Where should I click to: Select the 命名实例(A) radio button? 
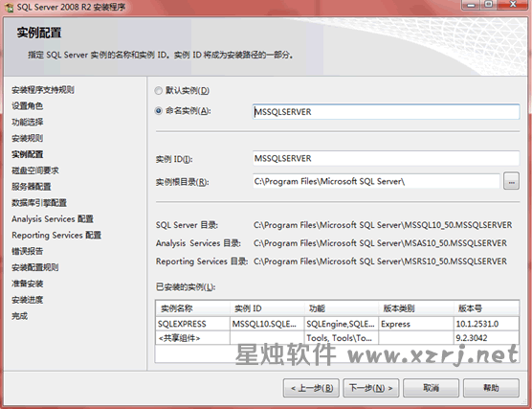coord(158,111)
